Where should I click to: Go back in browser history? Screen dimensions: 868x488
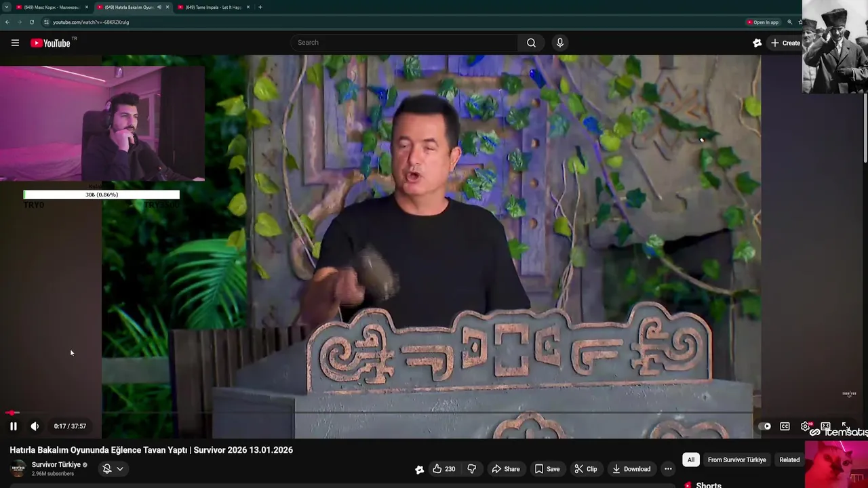click(x=7, y=22)
